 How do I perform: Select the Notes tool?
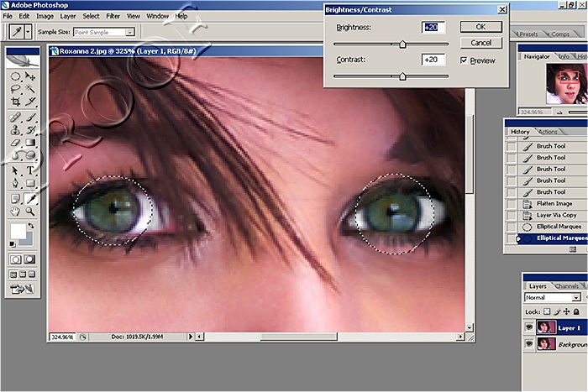click(x=15, y=199)
